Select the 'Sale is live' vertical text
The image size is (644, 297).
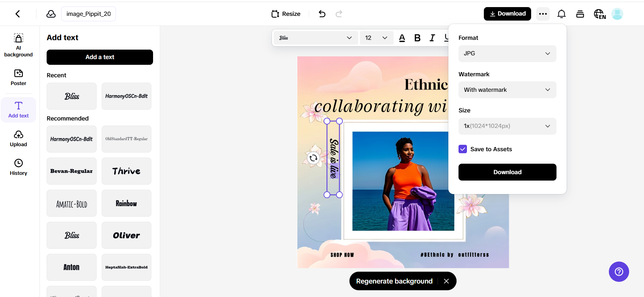coord(333,158)
